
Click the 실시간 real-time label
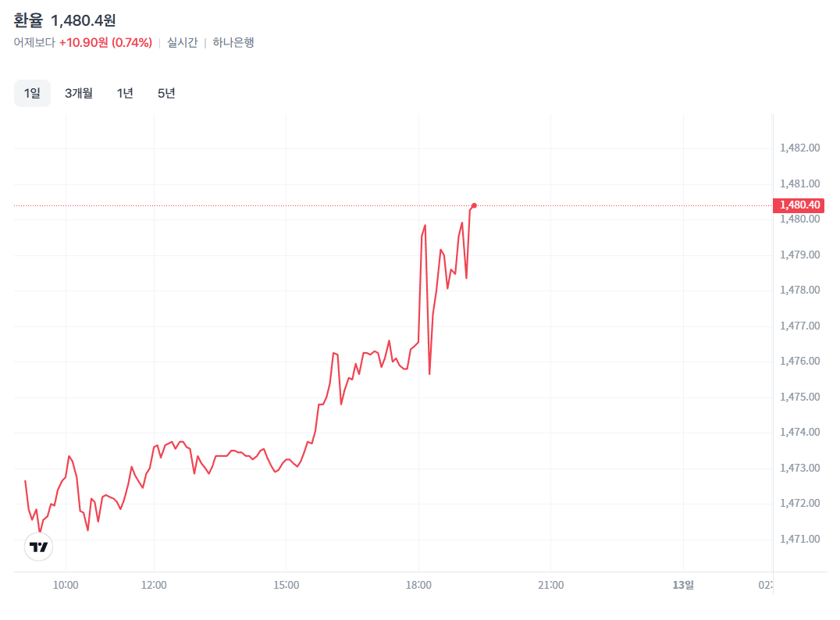click(x=182, y=42)
